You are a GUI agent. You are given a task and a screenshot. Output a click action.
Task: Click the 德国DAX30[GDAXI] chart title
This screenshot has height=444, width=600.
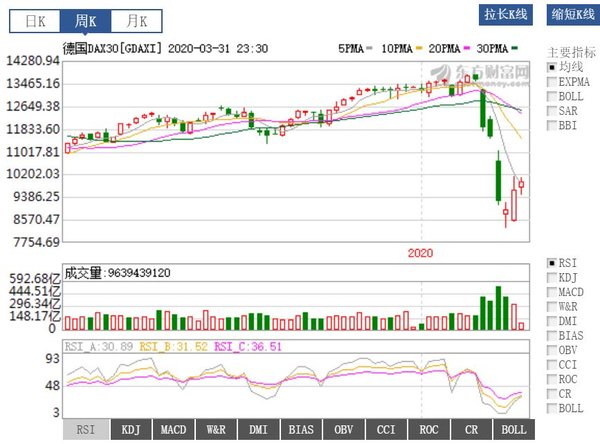click(112, 49)
